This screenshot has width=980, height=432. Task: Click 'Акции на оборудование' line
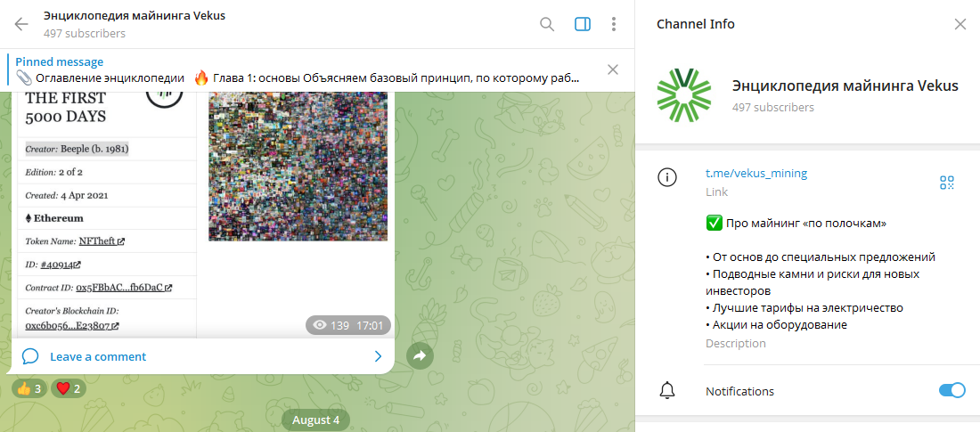pyautogui.click(x=776, y=324)
